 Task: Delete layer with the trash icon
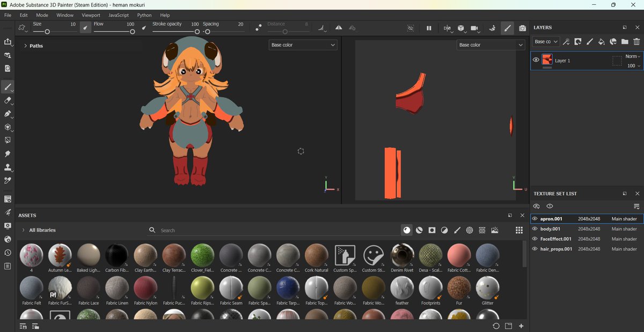[x=636, y=41]
